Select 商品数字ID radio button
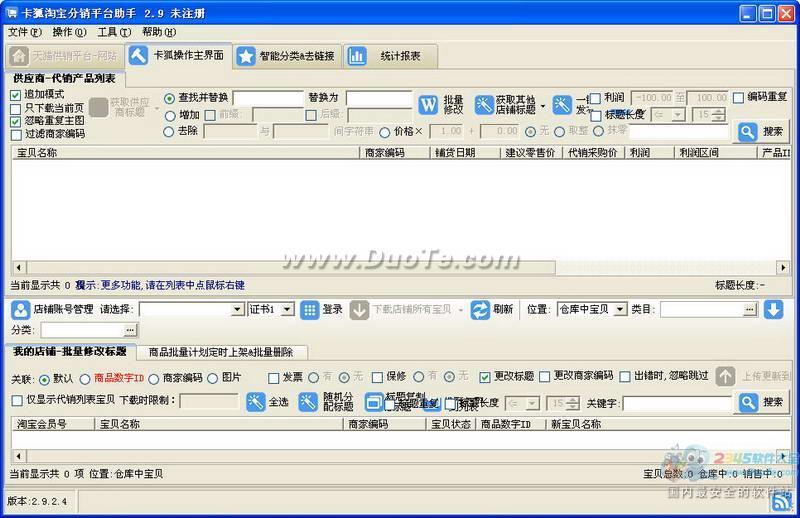800x518 pixels. point(85,379)
